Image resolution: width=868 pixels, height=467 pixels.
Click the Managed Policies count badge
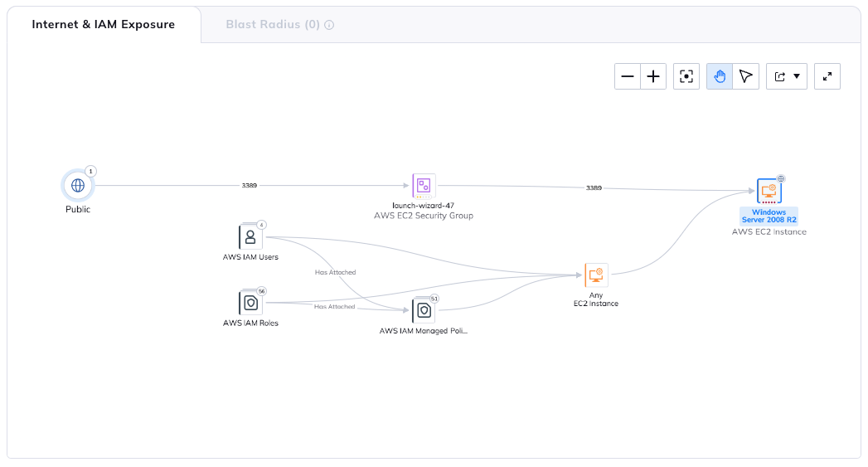434,299
